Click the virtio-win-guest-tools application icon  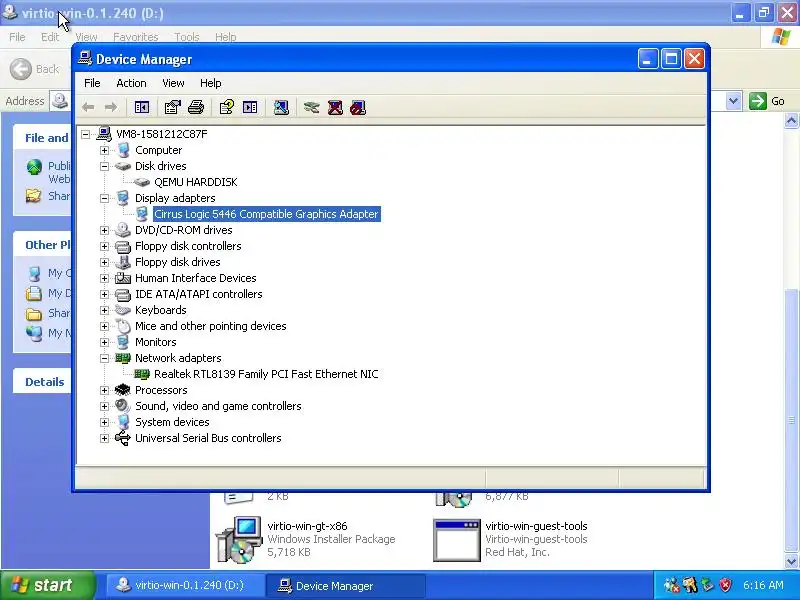(457, 540)
